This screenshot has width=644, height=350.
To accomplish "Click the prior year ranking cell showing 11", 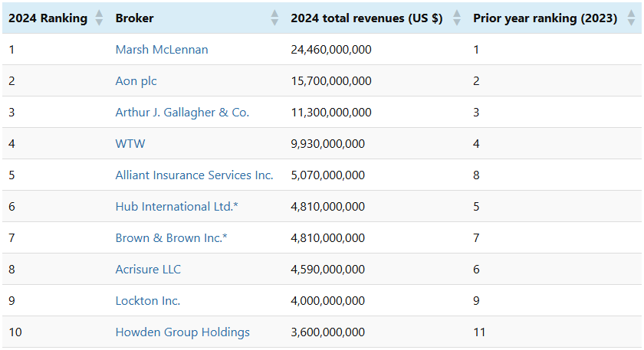I will click(479, 332).
